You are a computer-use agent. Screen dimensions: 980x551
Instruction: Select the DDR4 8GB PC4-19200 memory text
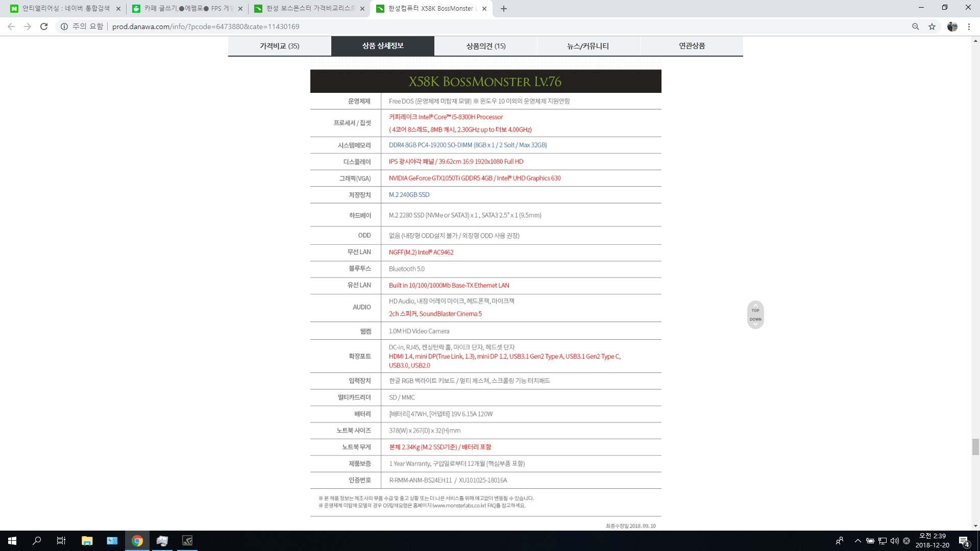point(468,145)
